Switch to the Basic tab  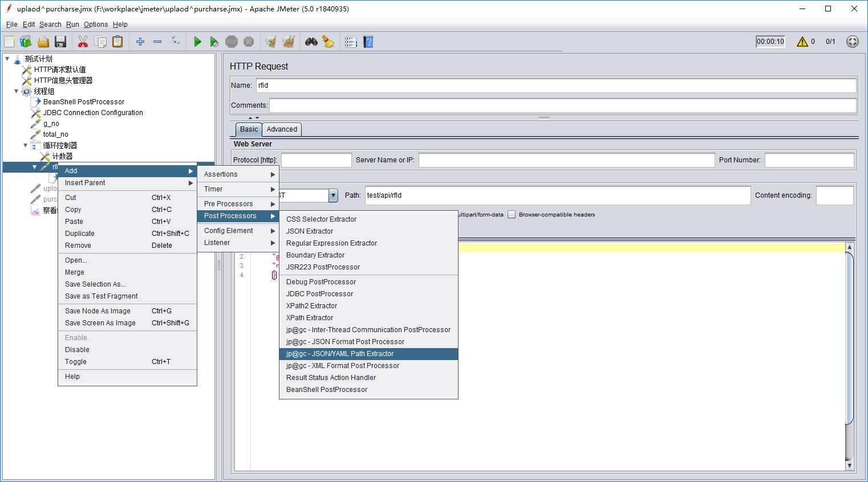(249, 129)
